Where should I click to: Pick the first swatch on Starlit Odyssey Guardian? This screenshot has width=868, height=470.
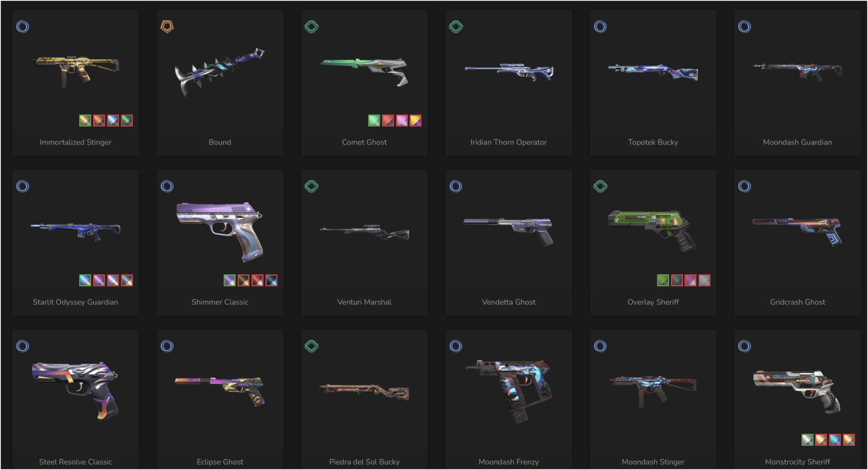pos(85,280)
